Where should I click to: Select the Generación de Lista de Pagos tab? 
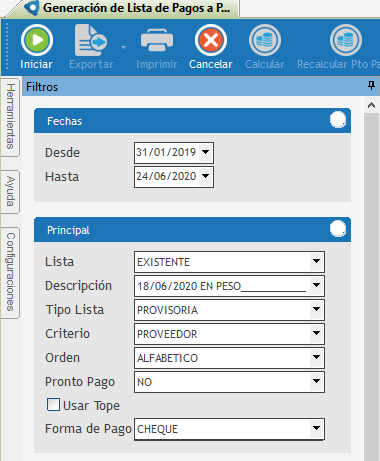[130, 8]
